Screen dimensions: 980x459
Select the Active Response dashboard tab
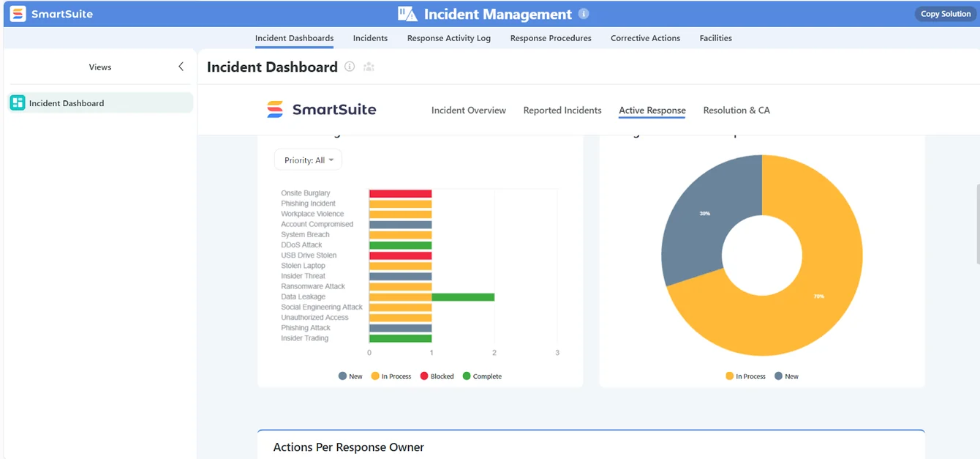[x=652, y=111]
